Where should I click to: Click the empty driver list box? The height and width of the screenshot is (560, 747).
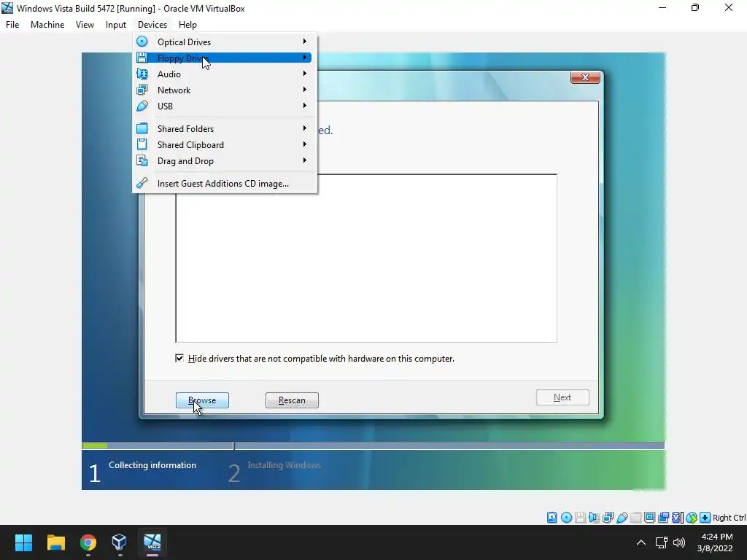click(x=366, y=258)
